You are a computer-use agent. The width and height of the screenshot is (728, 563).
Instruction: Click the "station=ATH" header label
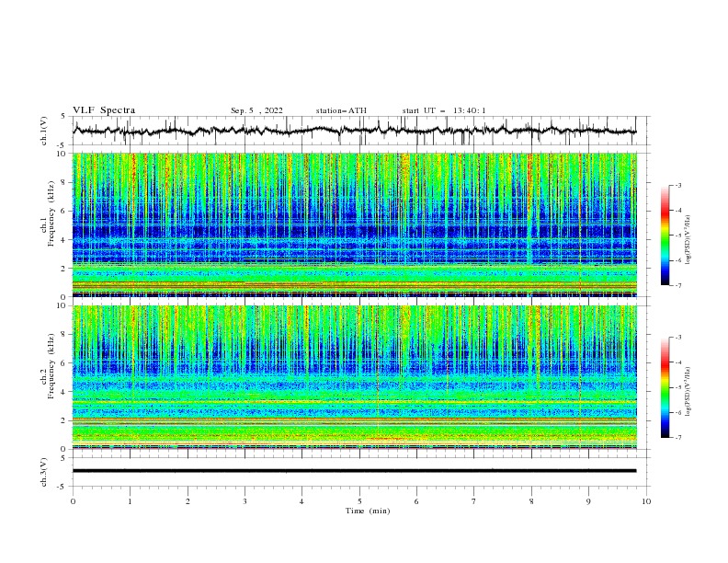(x=341, y=110)
